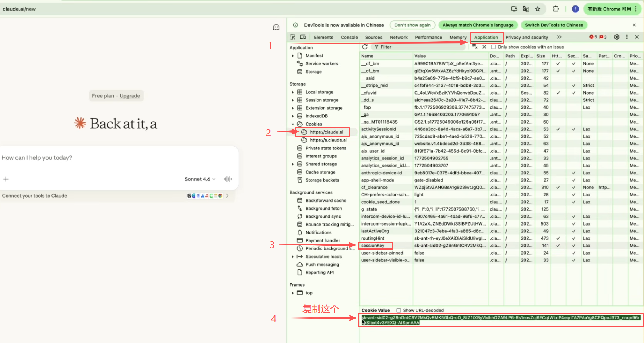The width and height of the screenshot is (644, 343).
Task: Open the Chrome extensions puzzle icon
Action: pos(556,9)
